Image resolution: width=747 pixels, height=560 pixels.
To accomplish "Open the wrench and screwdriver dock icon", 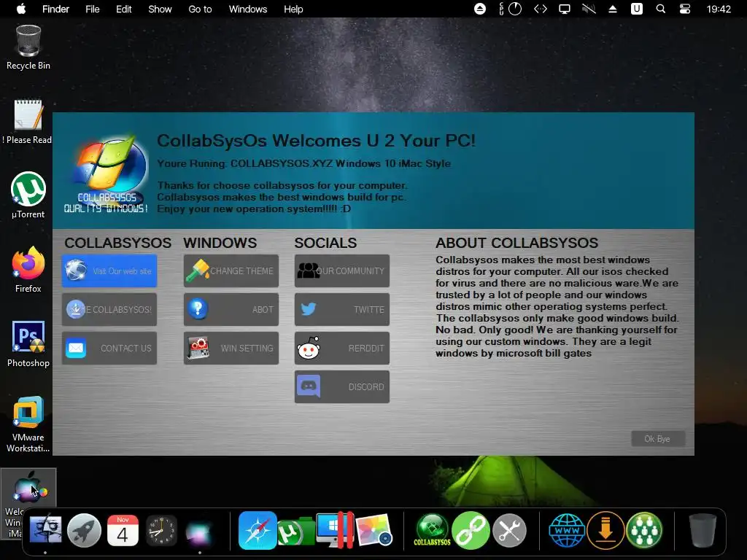I will pyautogui.click(x=509, y=530).
